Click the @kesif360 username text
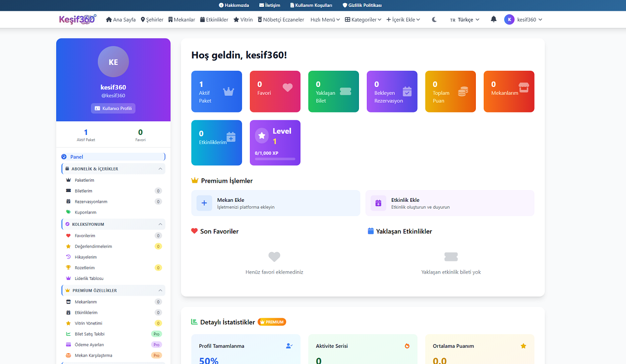Viewport: 626px width, 364px height. click(x=113, y=96)
